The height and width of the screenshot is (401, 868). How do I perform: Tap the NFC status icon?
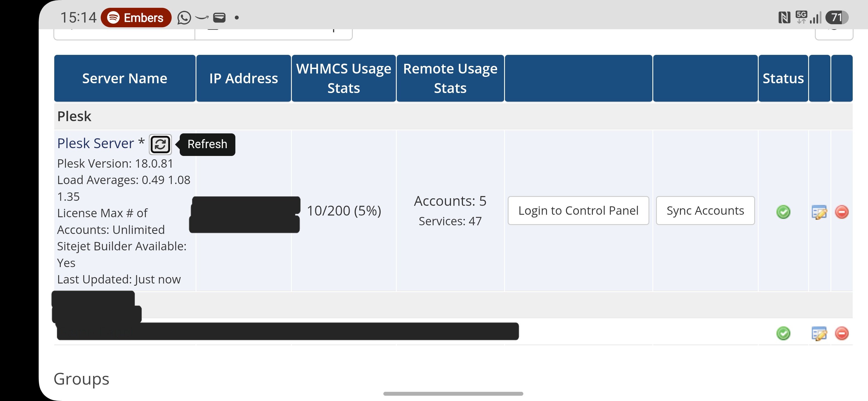coord(784,18)
